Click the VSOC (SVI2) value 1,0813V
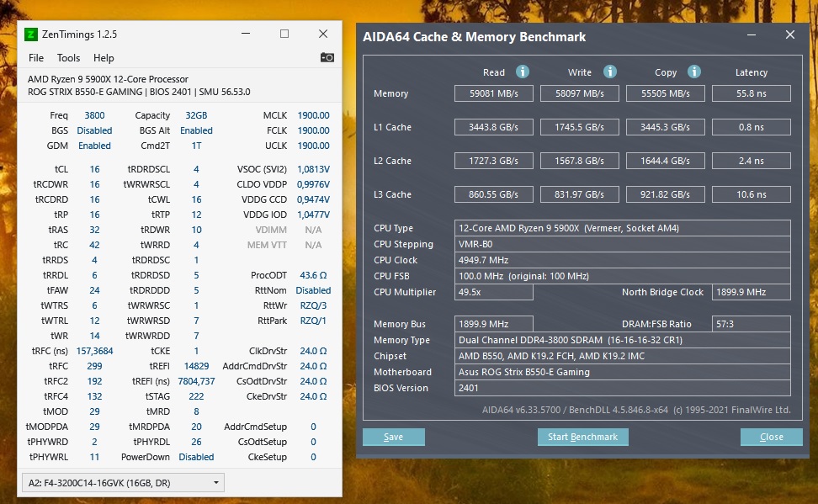This screenshot has width=818, height=504. tap(313, 169)
